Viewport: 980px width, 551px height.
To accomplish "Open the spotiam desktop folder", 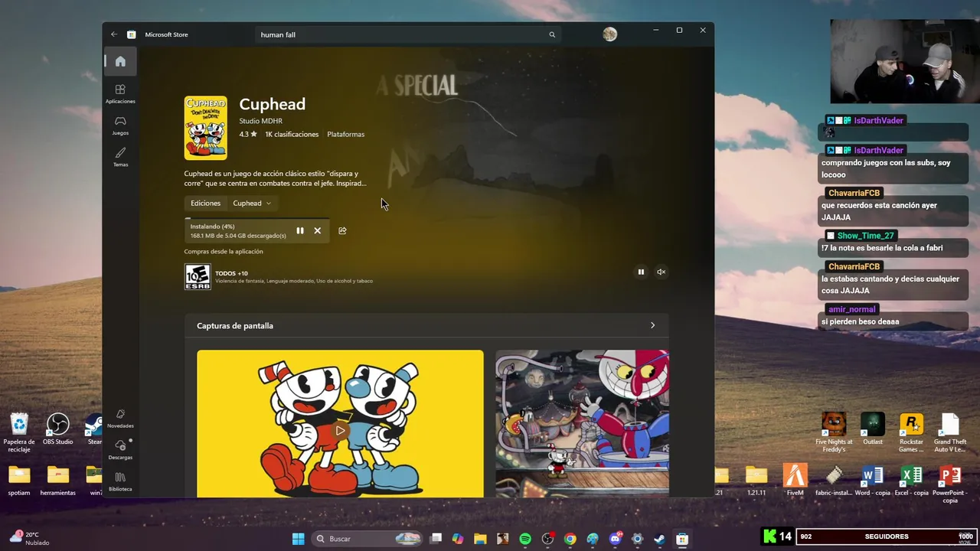I will point(19,481).
